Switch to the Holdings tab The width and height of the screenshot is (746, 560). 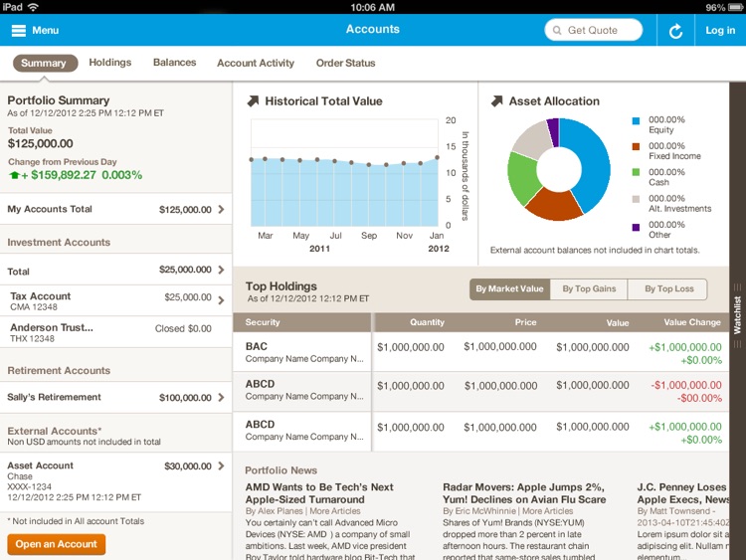109,63
